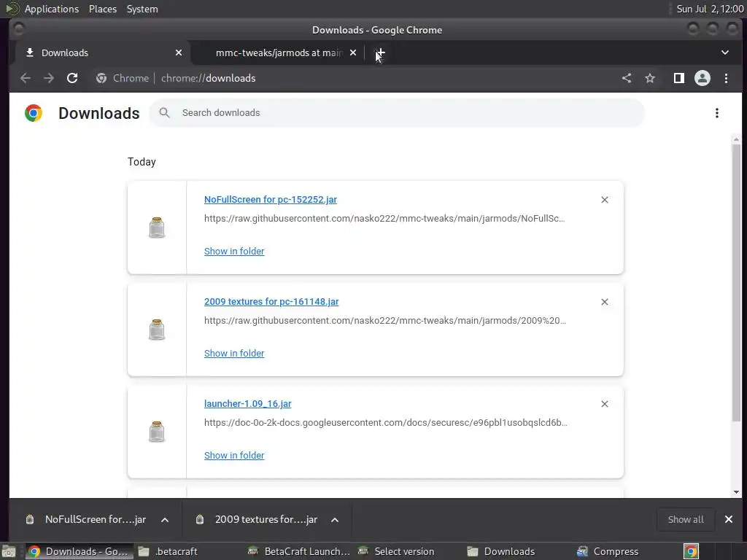Image resolution: width=747 pixels, height=560 pixels.
Task: Click the scrollbar up arrow
Action: (x=737, y=139)
